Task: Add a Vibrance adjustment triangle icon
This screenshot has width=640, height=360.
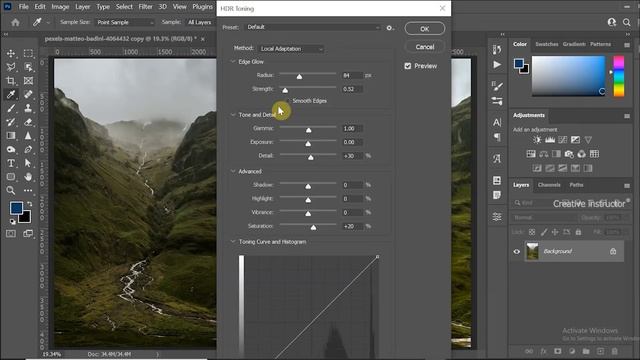Action: coord(588,140)
